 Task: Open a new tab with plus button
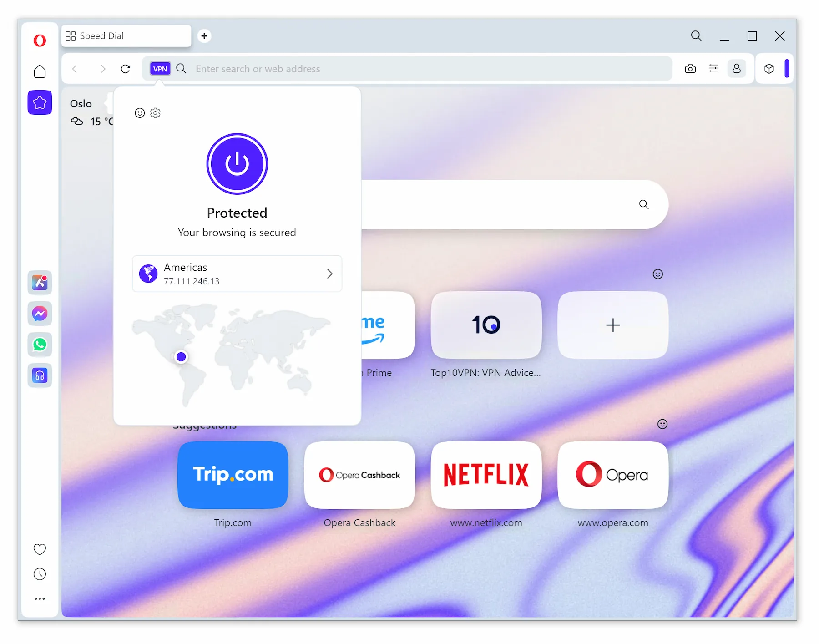(204, 36)
